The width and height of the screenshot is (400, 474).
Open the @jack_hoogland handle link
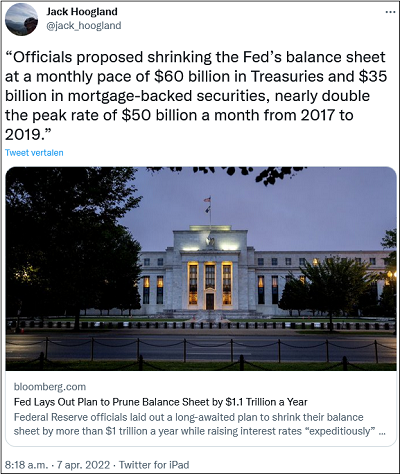[84, 26]
